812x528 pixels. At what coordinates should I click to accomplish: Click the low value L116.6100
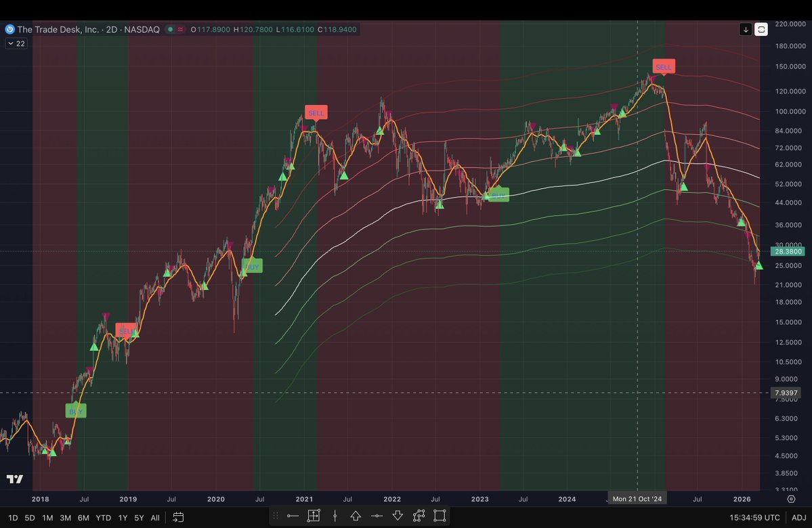(x=295, y=30)
